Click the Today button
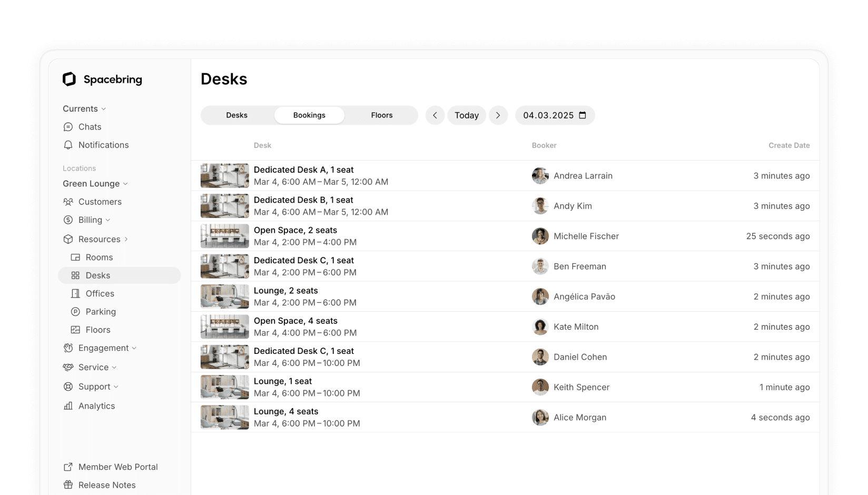Screen dimensions: 868x495 (467, 115)
